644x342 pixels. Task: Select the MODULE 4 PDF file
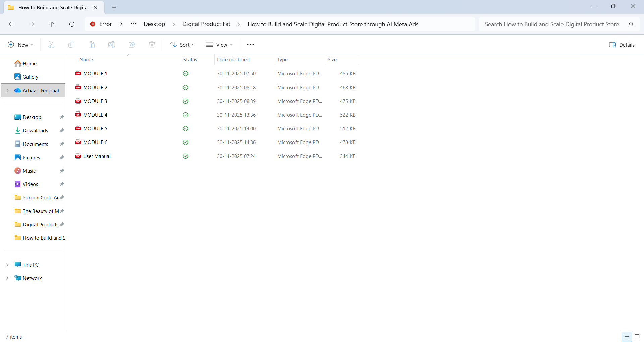(x=95, y=115)
